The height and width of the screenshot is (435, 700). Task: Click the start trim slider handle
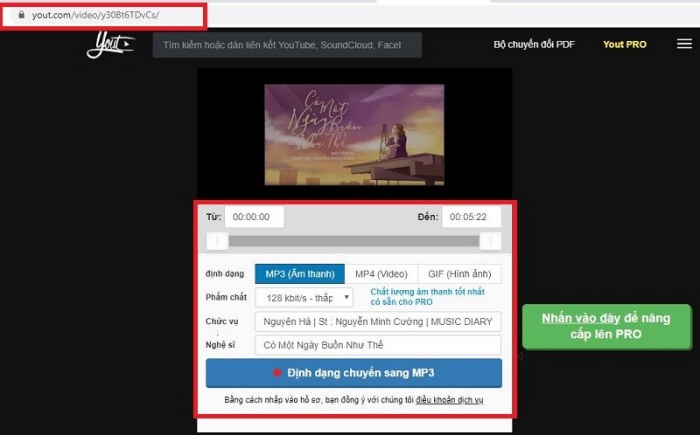217,240
